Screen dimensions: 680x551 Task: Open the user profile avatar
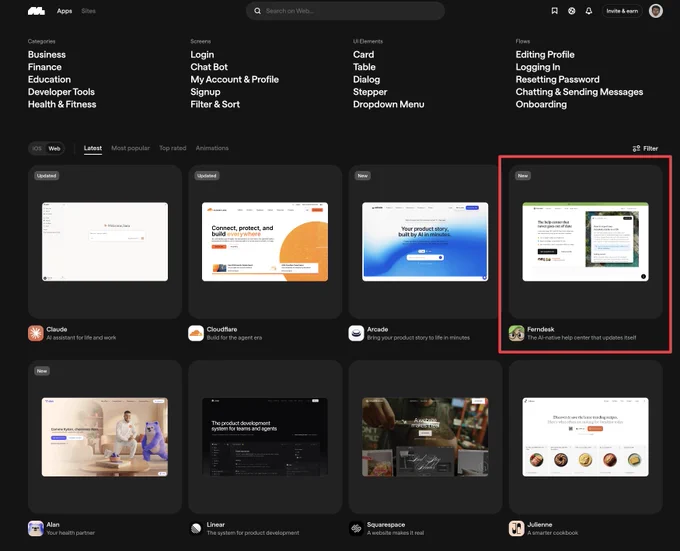coord(655,11)
